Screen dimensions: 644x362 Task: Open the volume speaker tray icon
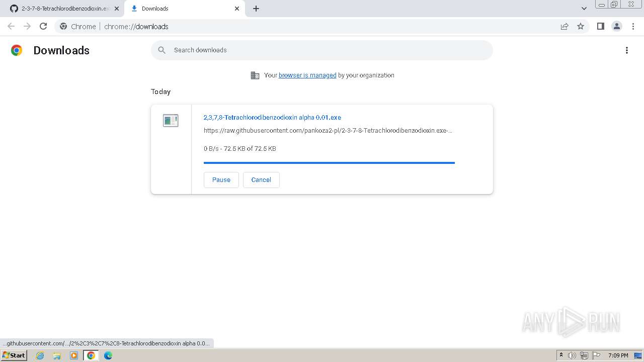pyautogui.click(x=572, y=355)
